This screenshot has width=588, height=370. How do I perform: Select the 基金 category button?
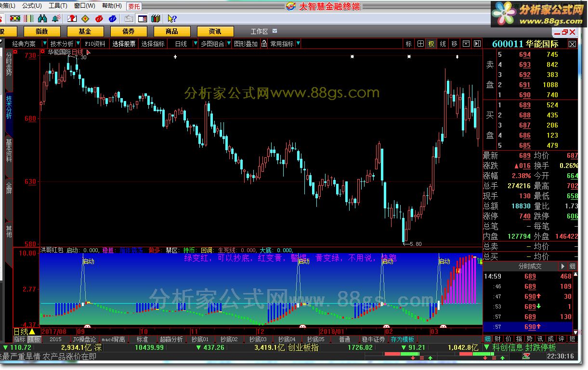pyautogui.click(x=85, y=31)
